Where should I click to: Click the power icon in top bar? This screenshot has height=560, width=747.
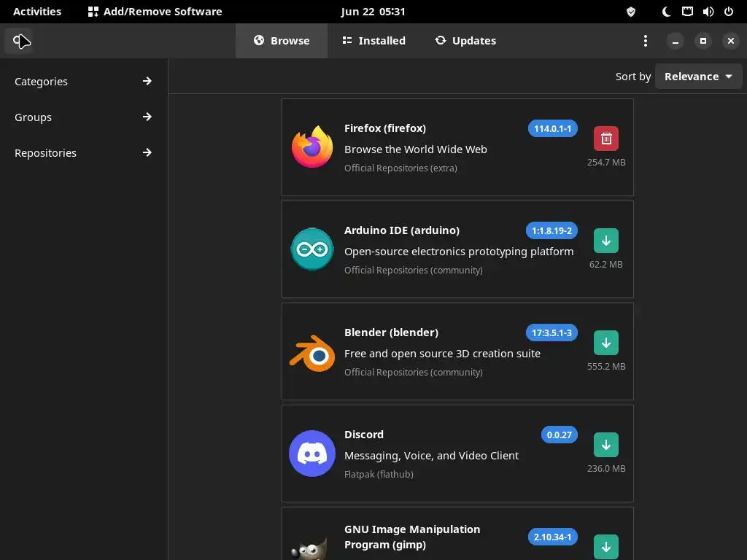coord(729,12)
